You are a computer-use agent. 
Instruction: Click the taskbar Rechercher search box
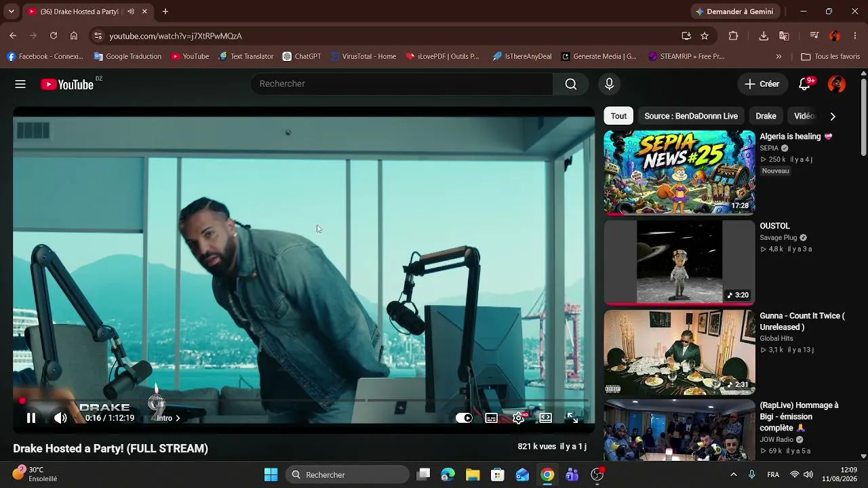point(347,474)
